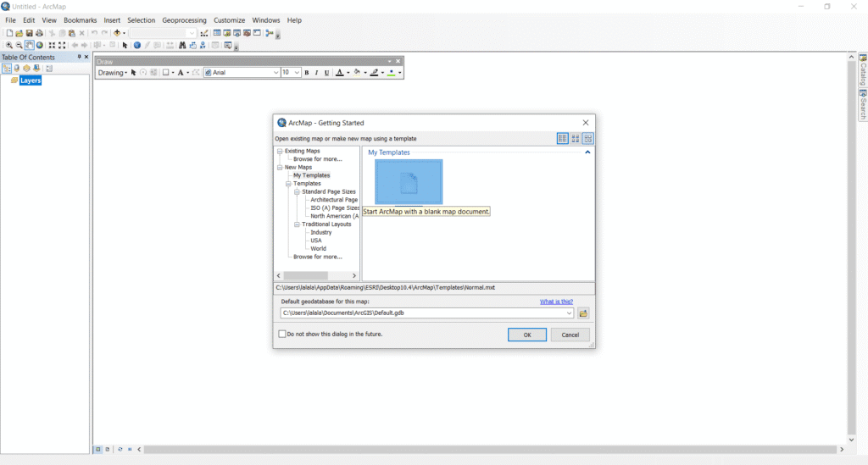The image size is (868, 465).
Task: Toggle underline text formatting
Action: tap(326, 73)
